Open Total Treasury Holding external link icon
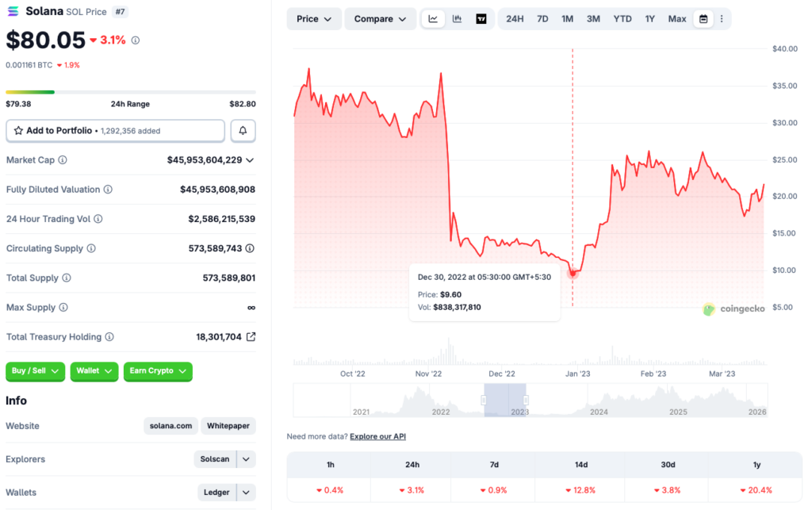Image resolution: width=812 pixels, height=510 pixels. (x=251, y=337)
